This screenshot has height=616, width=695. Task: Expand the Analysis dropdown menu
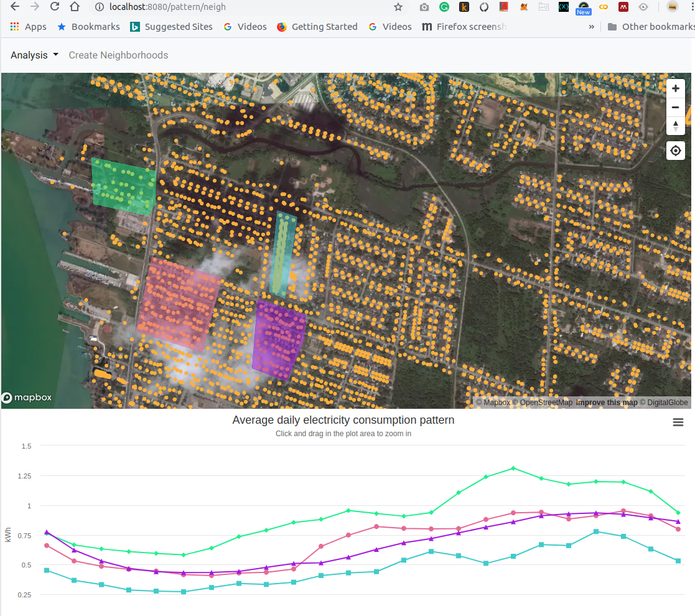pos(34,55)
